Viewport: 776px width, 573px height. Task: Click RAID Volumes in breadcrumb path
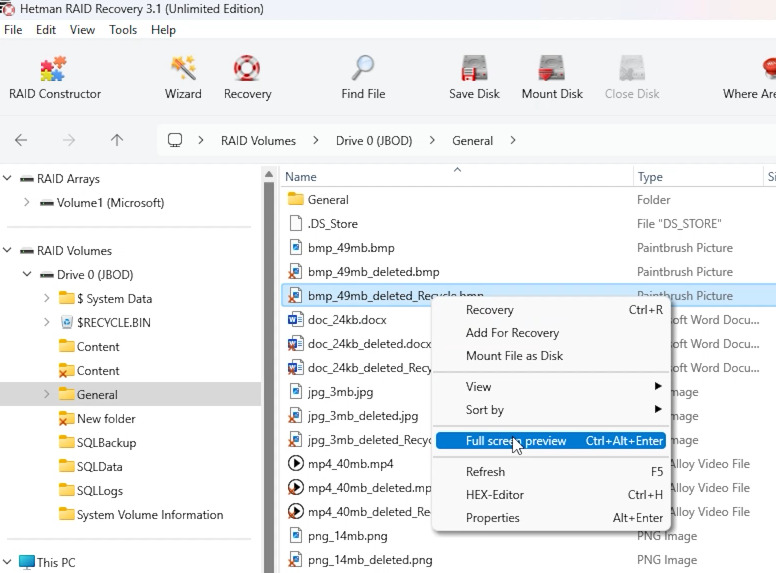(x=258, y=141)
